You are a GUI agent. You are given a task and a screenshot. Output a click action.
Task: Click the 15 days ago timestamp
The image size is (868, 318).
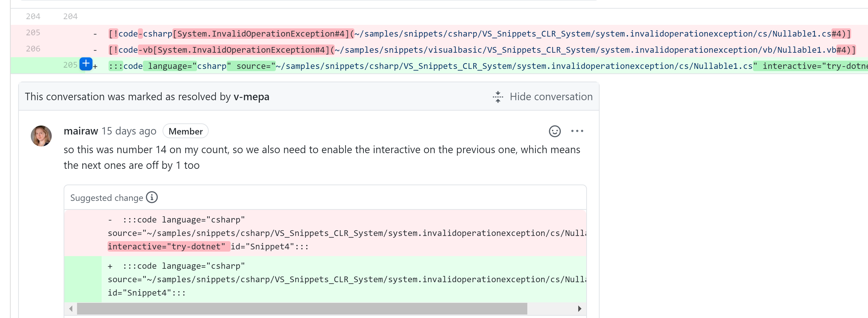129,131
